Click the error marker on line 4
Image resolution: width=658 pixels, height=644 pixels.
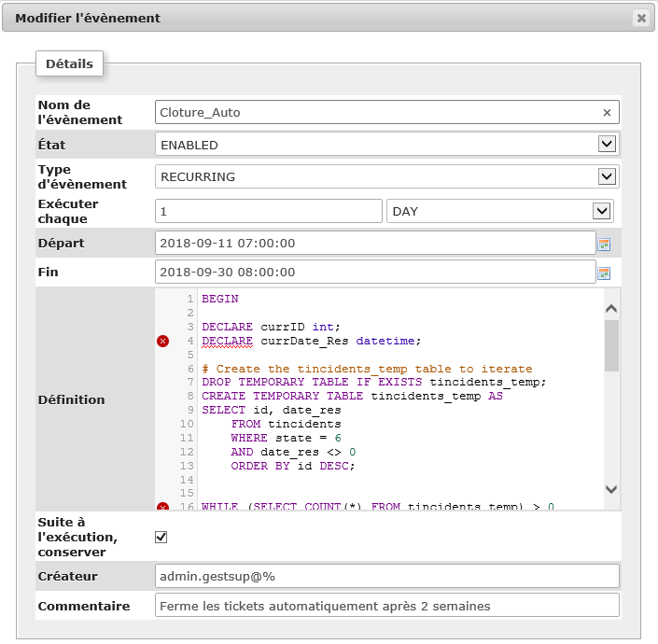pos(163,342)
